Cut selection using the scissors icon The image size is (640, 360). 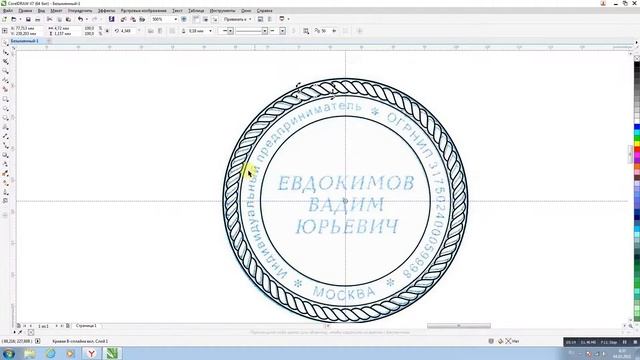tap(49, 19)
